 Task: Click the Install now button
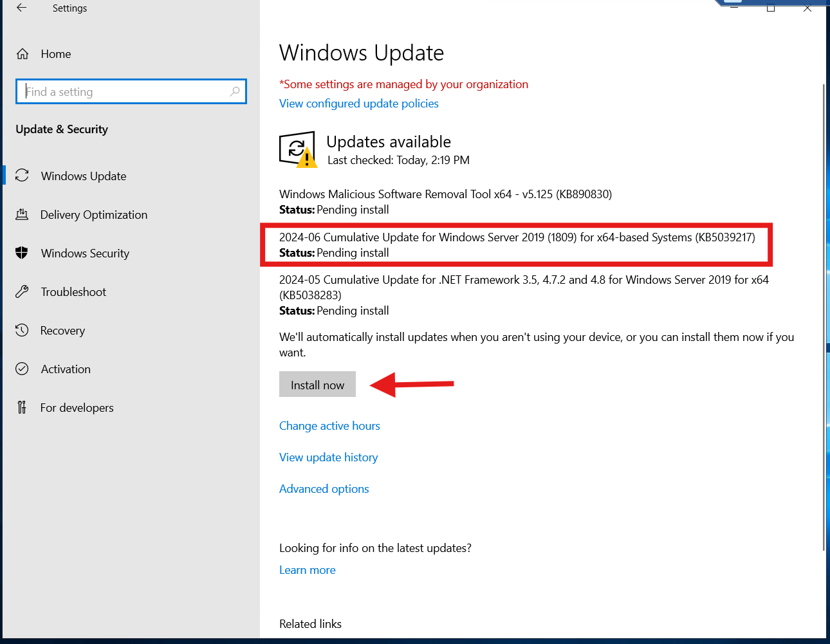(x=317, y=384)
